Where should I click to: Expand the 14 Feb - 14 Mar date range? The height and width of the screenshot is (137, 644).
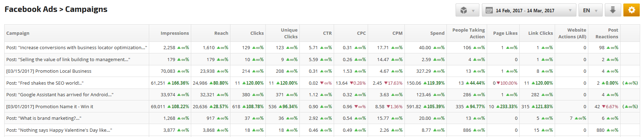point(529,10)
